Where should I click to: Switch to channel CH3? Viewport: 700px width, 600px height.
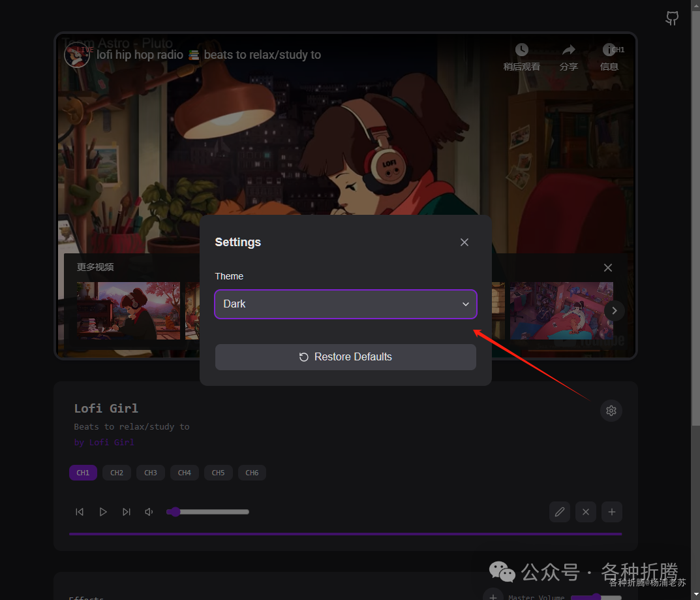tap(151, 473)
